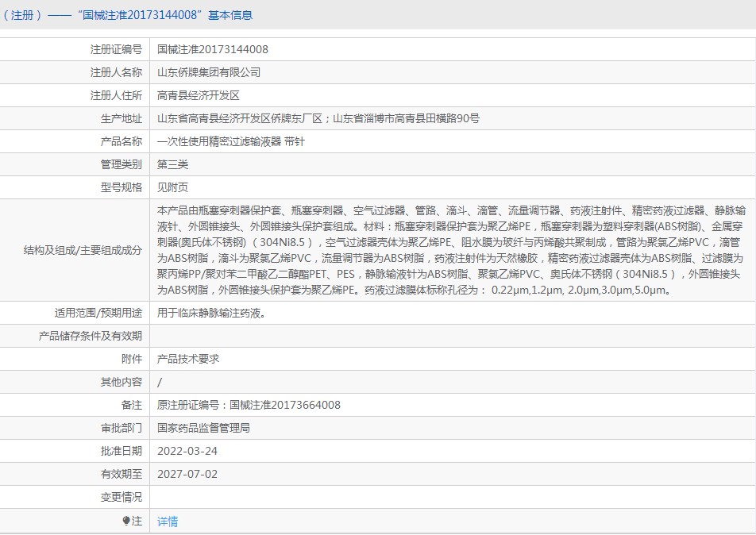The height and width of the screenshot is (535, 756).
Task: Click the 其他内容 row label
Action: tap(121, 383)
